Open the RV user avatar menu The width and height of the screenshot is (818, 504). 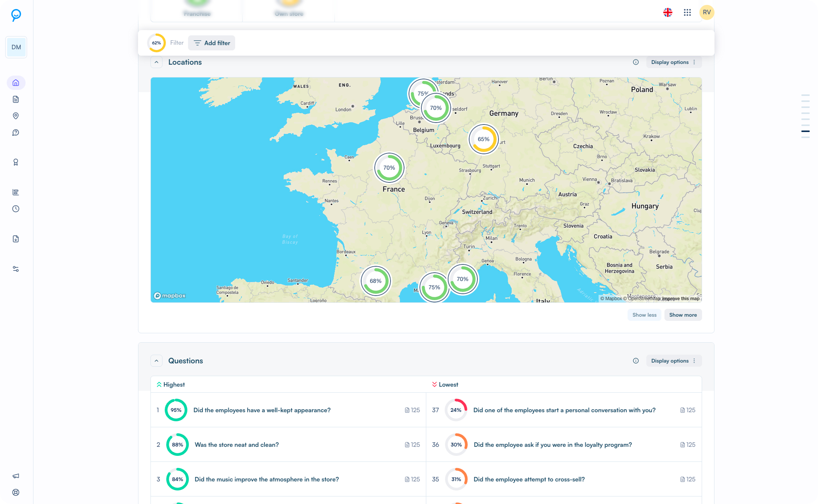pyautogui.click(x=707, y=12)
